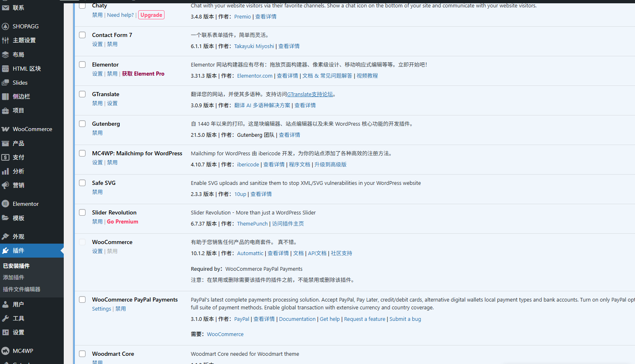The width and height of the screenshot is (635, 364).
Task: Click Elementor.com author link
Action: [x=255, y=76]
